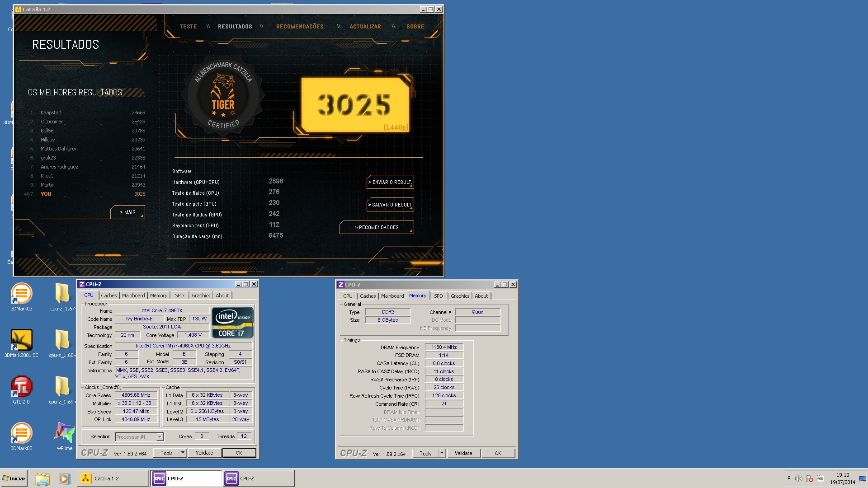Open the cpu-z_1.69 folder
The height and width of the screenshot is (488, 868).
pos(62,389)
